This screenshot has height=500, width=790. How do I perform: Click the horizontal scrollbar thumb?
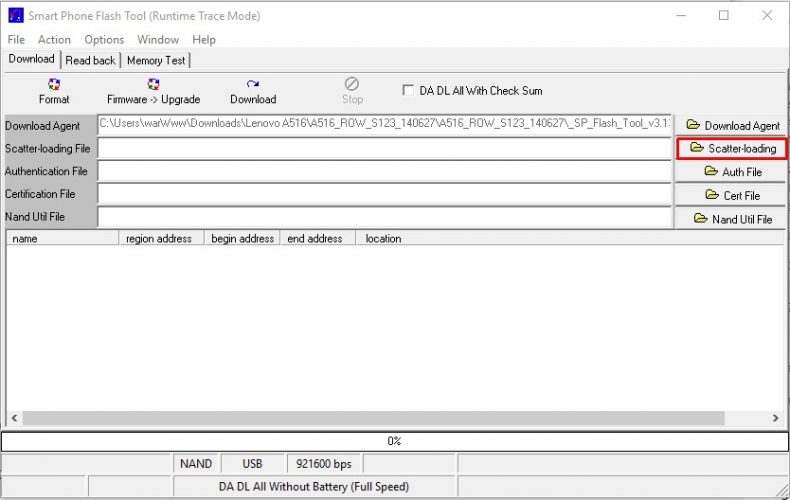373,418
